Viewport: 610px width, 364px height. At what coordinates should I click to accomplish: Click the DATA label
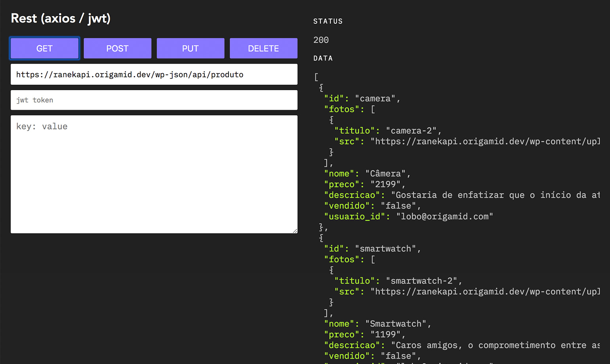[323, 58]
